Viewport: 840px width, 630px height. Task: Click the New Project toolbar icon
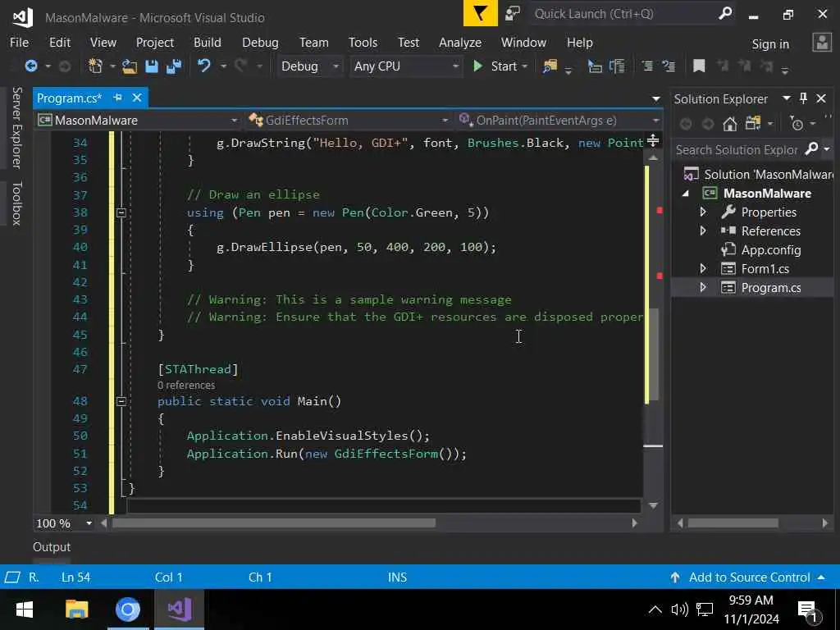tap(95, 66)
